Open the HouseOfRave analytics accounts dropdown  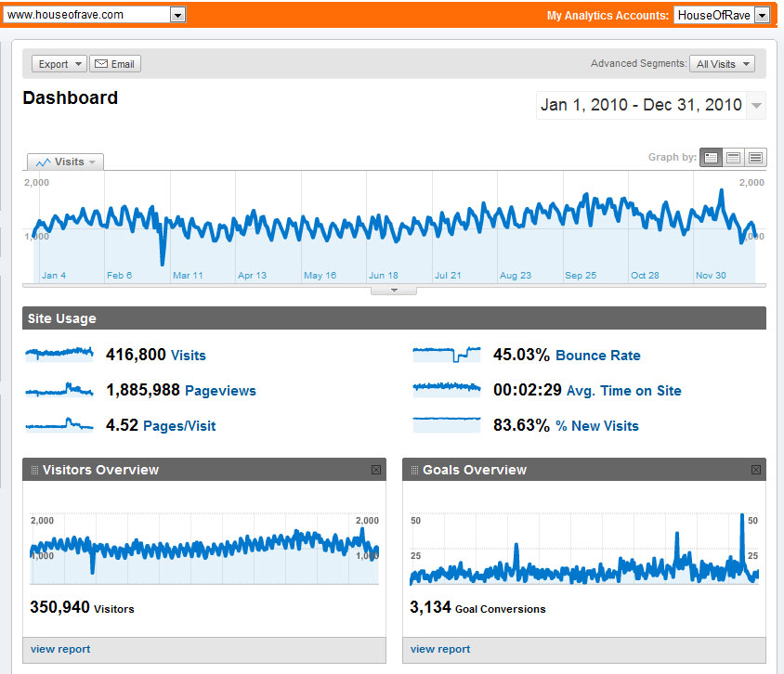click(762, 15)
